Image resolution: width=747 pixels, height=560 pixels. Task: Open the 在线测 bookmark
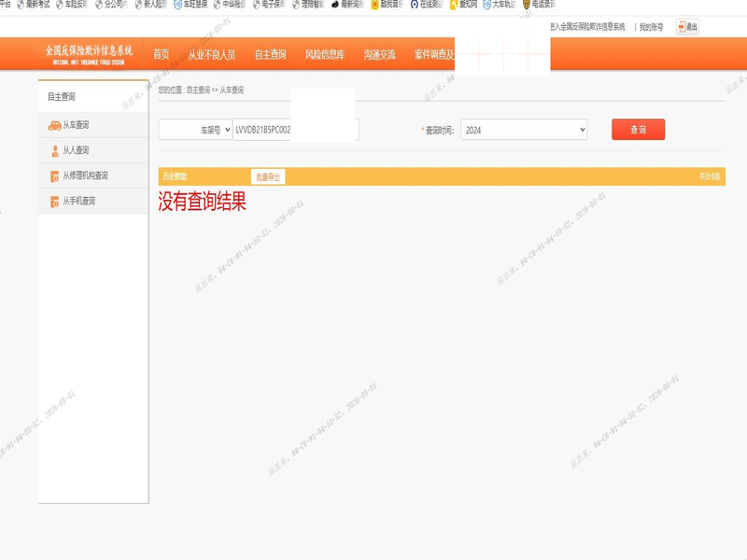pos(427,5)
